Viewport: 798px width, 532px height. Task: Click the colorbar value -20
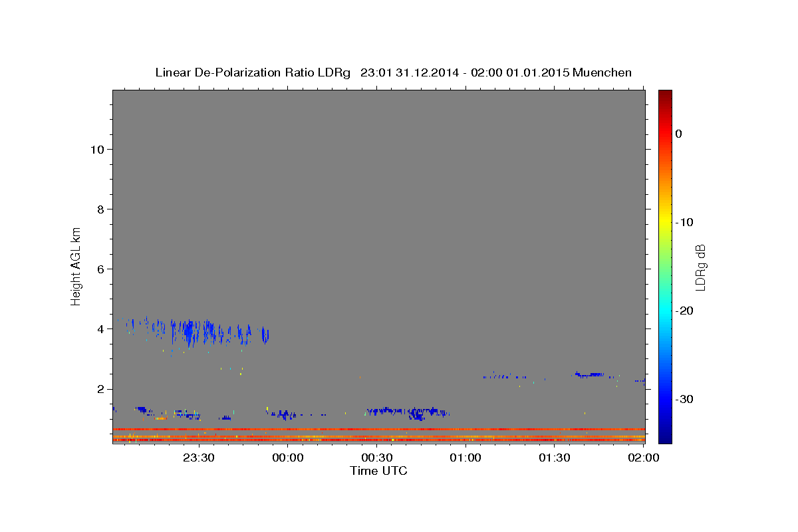[685, 311]
